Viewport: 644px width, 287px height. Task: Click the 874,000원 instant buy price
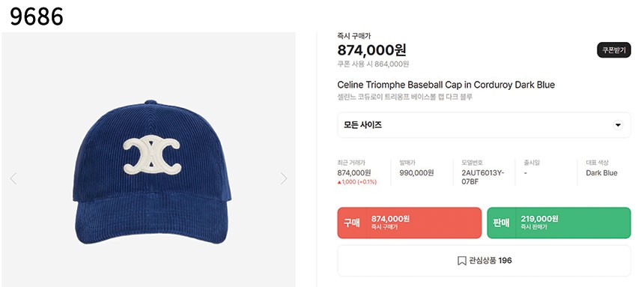[x=371, y=50]
